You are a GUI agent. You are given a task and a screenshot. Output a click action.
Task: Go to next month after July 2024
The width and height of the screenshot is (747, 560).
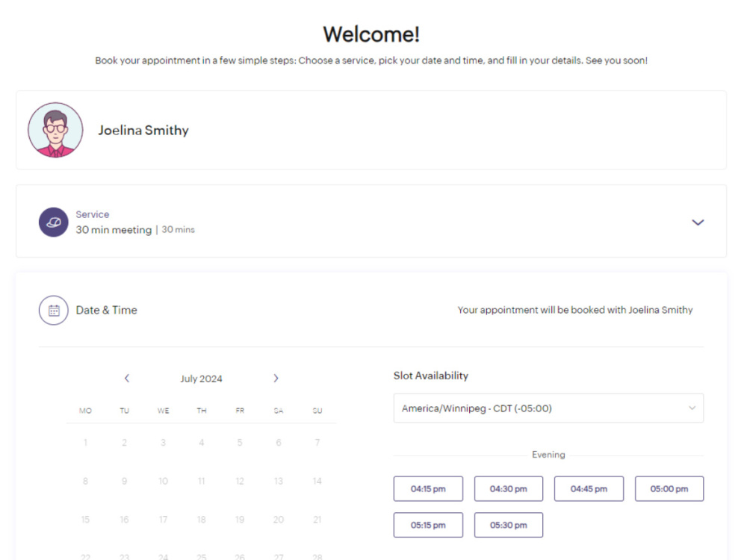point(276,378)
